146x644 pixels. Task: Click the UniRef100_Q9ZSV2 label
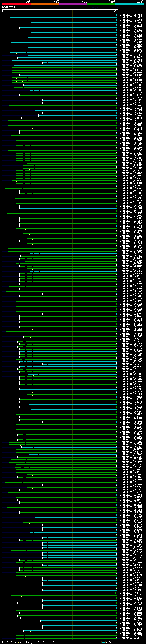pyautogui.click(x=131, y=50)
